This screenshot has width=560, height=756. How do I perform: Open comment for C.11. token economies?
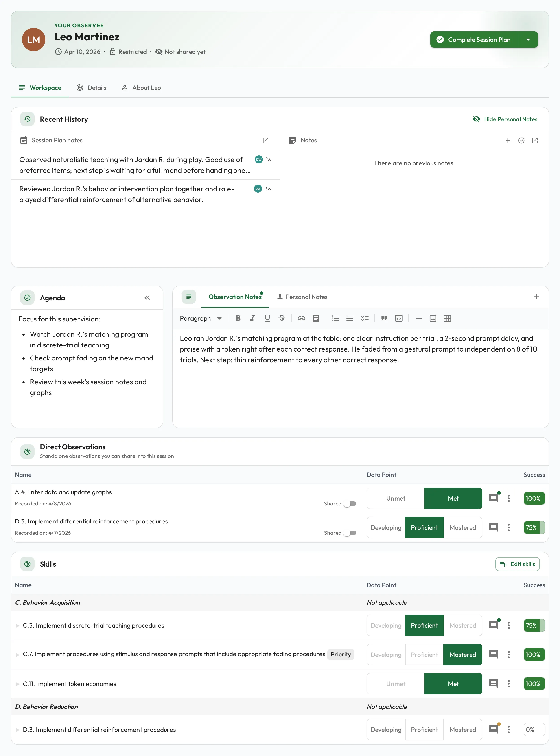coord(494,684)
